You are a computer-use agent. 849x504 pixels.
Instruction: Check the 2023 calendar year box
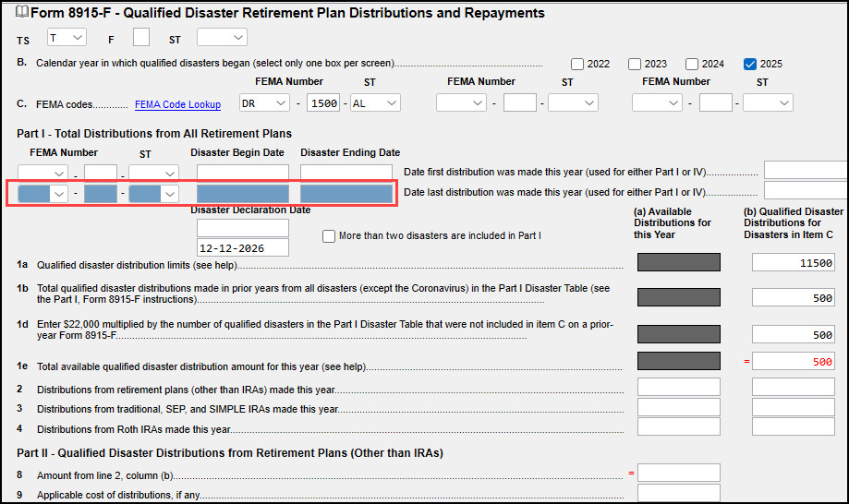[635, 65]
